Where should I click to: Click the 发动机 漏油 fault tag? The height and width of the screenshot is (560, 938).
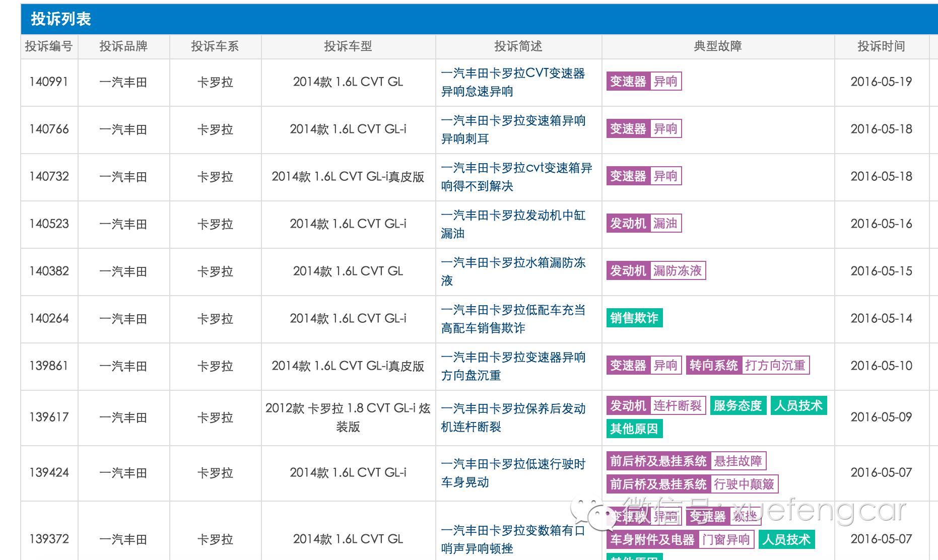point(643,223)
